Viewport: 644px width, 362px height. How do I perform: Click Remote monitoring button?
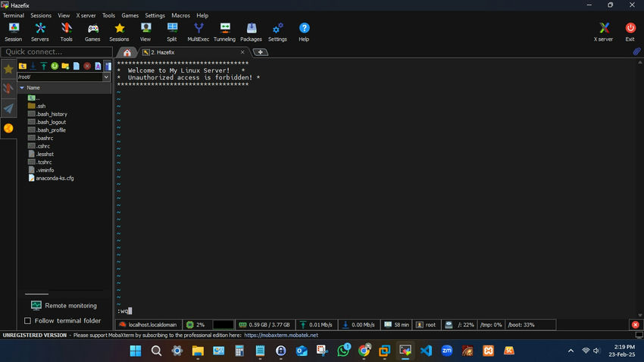click(x=64, y=305)
